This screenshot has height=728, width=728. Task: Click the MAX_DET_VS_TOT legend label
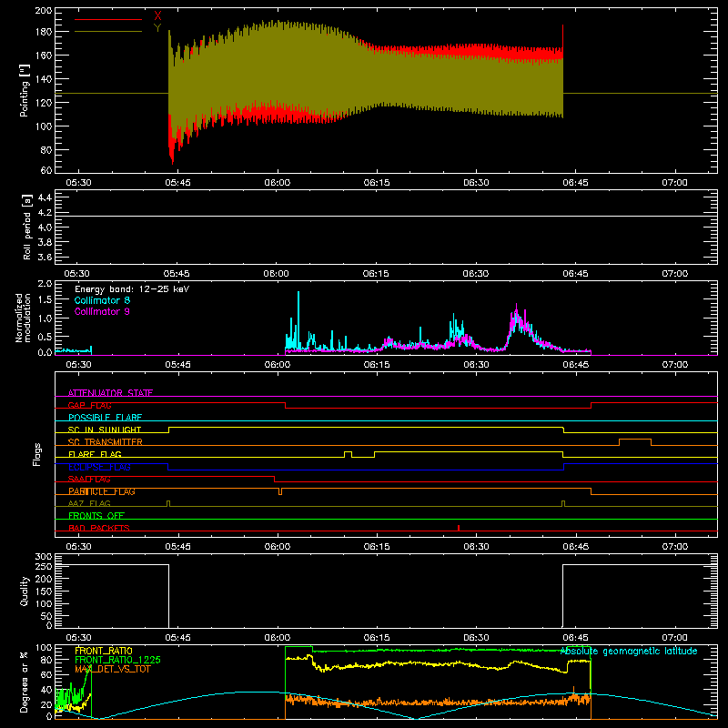click(112, 669)
